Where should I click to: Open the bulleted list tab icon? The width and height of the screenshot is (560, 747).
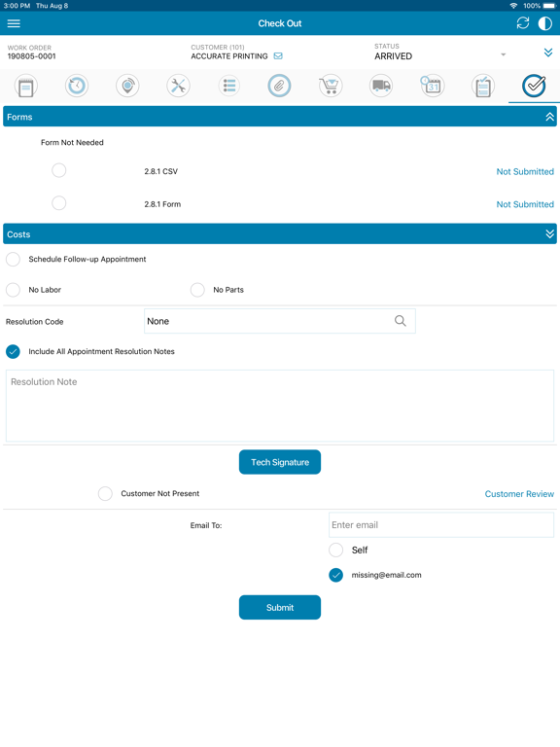229,87
